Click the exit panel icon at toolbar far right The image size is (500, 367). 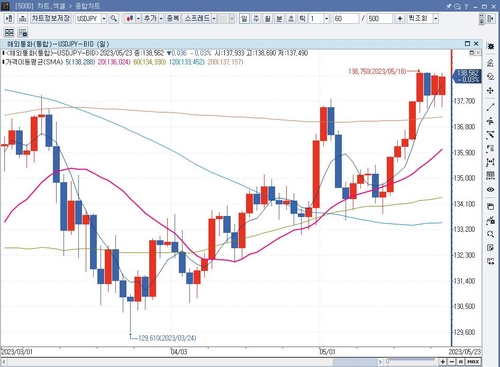[490, 19]
